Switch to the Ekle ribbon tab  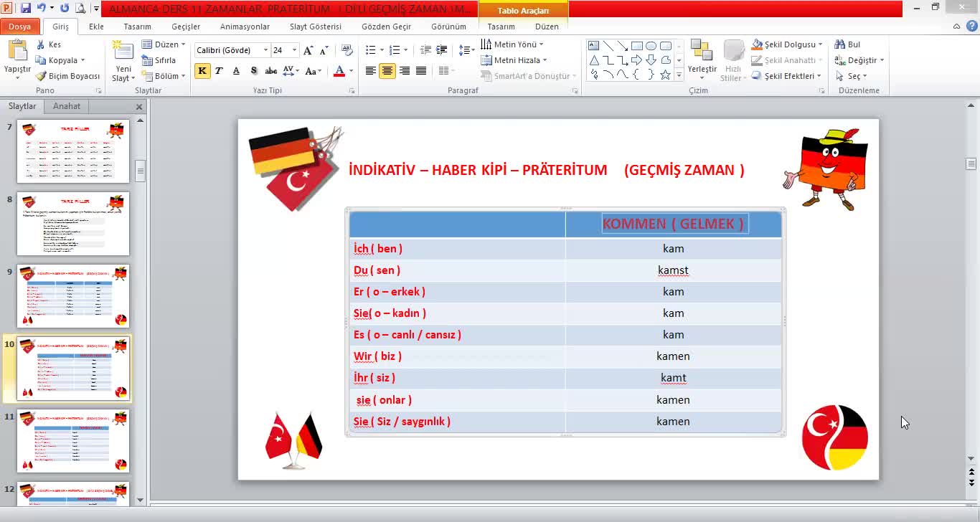click(96, 27)
